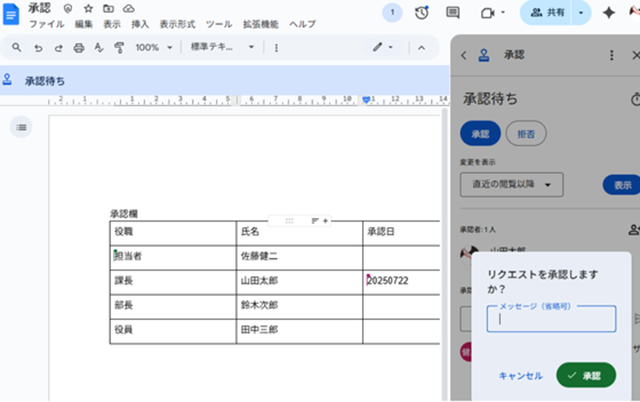Expand the editing mode pencil dropdown
Screen dimensions: 640x402
click(x=383, y=47)
